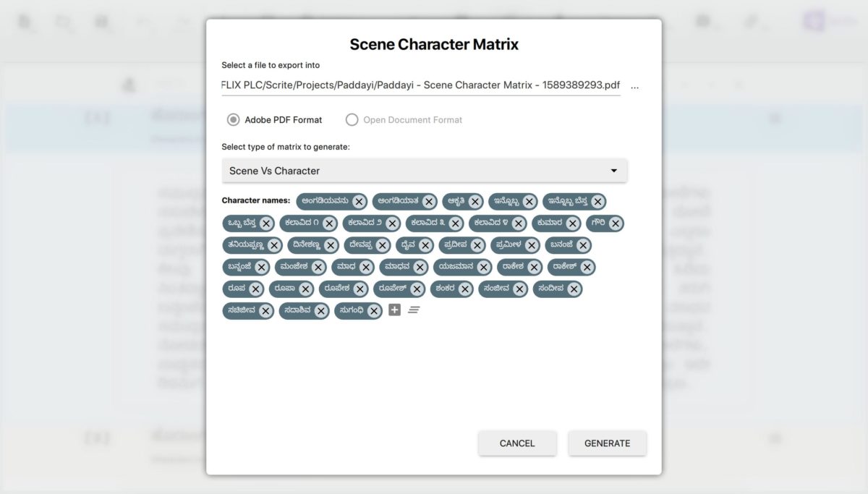868x494 pixels.
Task: Click the export file path field
Action: point(420,85)
